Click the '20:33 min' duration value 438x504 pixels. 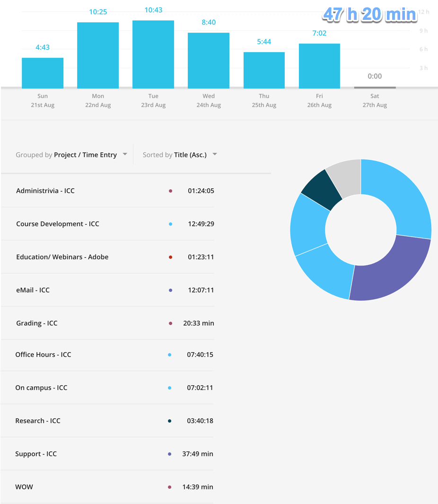(199, 323)
